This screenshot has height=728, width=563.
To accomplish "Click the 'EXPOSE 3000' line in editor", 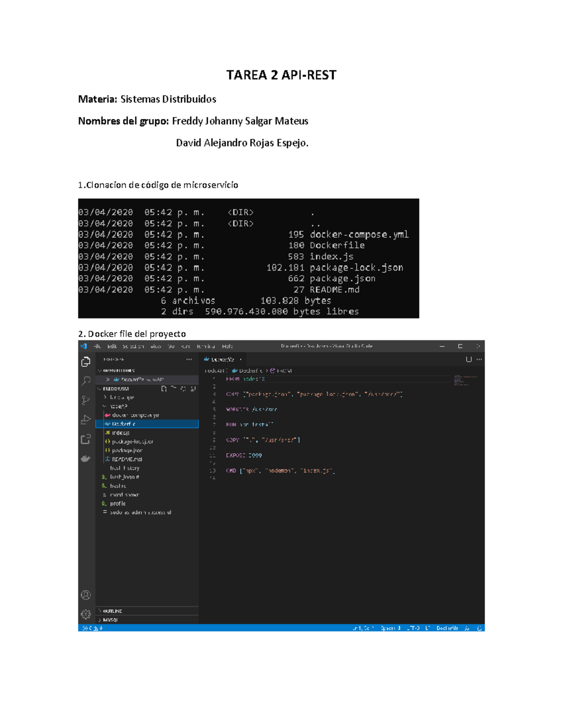I will [244, 456].
